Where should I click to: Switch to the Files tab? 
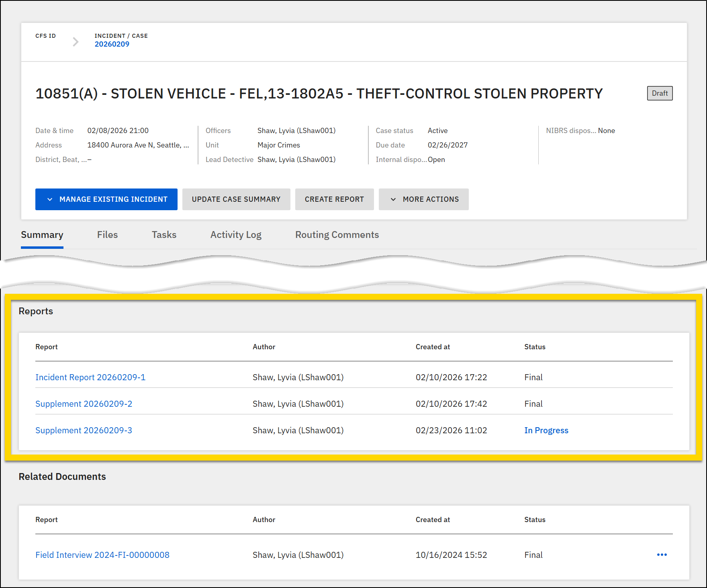107,235
